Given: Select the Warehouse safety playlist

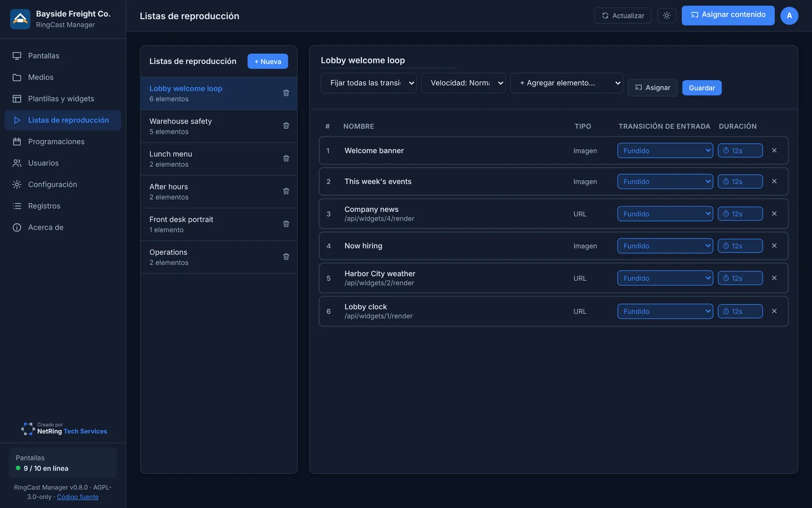Looking at the screenshot, I should click(219, 126).
